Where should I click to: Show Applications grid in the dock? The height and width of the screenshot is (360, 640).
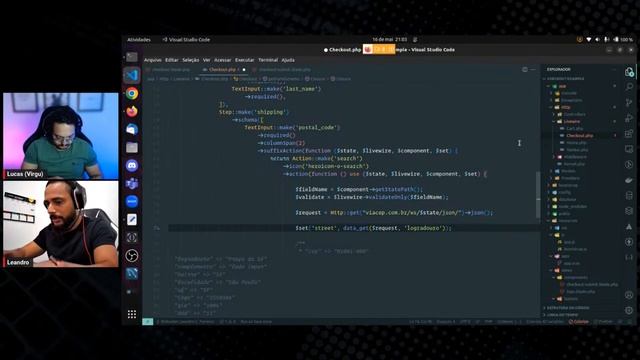click(132, 314)
